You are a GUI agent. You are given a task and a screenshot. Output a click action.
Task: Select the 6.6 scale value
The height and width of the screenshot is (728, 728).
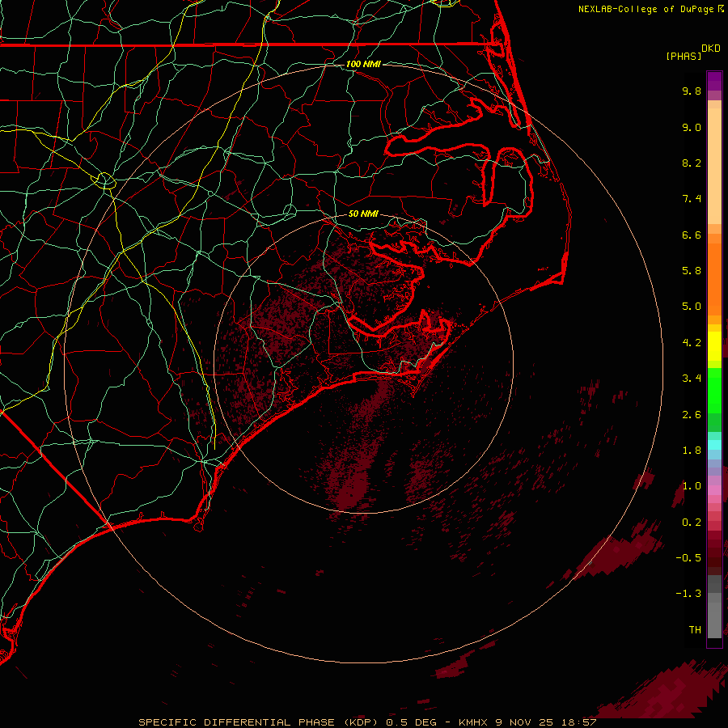coord(692,235)
